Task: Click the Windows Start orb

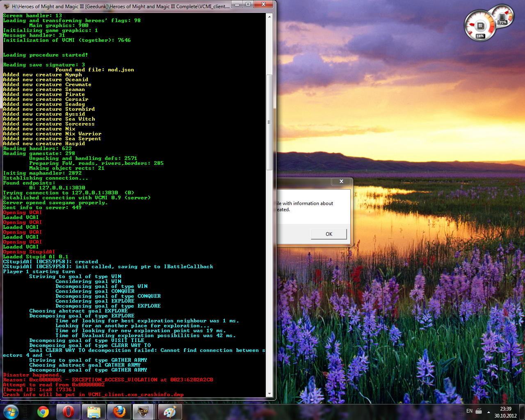Action: [x=11, y=411]
